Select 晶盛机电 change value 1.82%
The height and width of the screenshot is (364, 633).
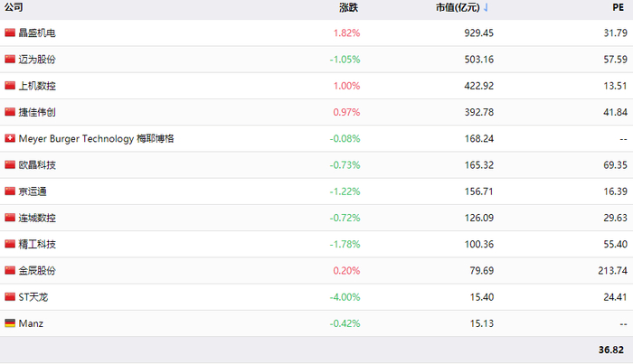pyautogui.click(x=346, y=33)
